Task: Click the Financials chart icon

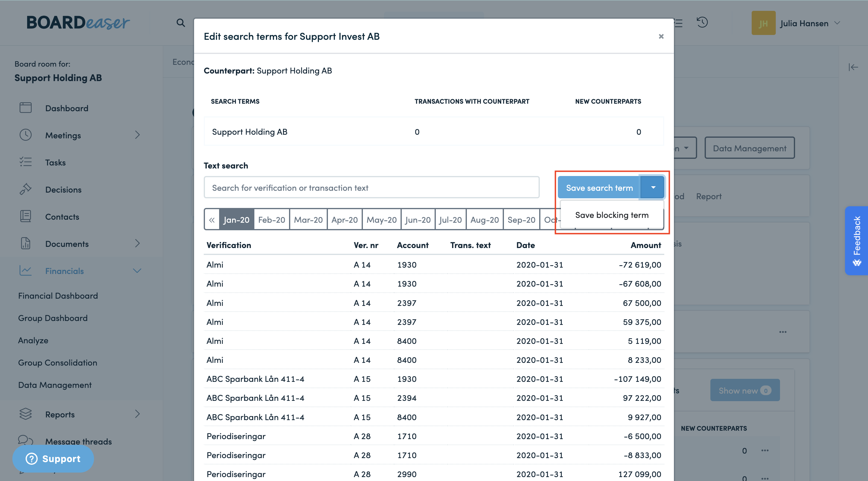Action: 25,270
